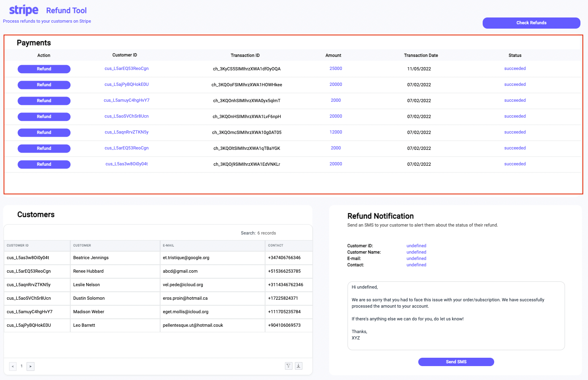Select the 12000 amount link

coord(336,132)
